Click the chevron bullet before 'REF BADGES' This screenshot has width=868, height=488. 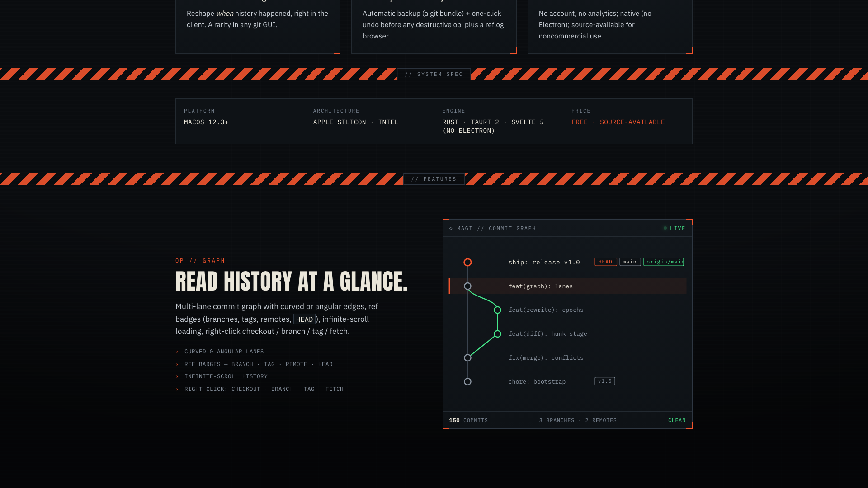pos(177,365)
